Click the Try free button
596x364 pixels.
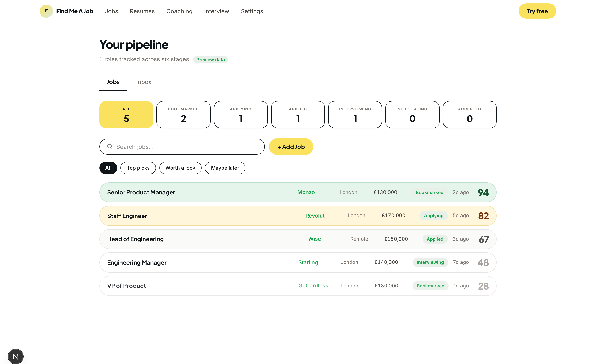click(537, 11)
